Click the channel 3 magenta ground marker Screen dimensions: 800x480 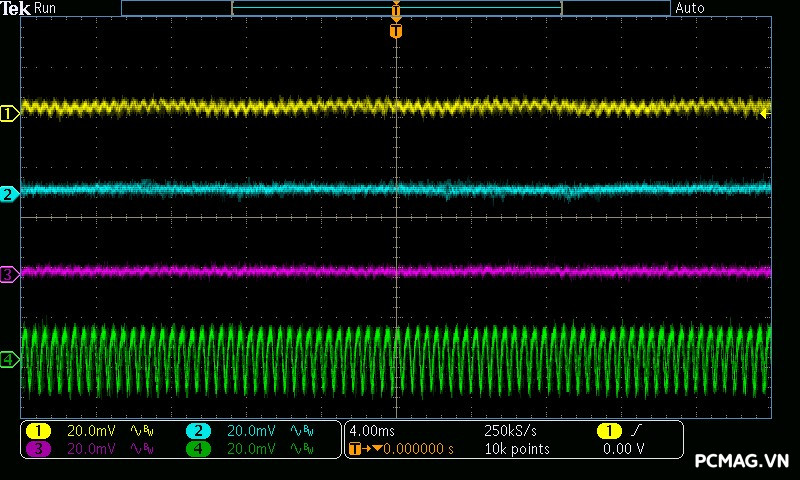tap(9, 273)
